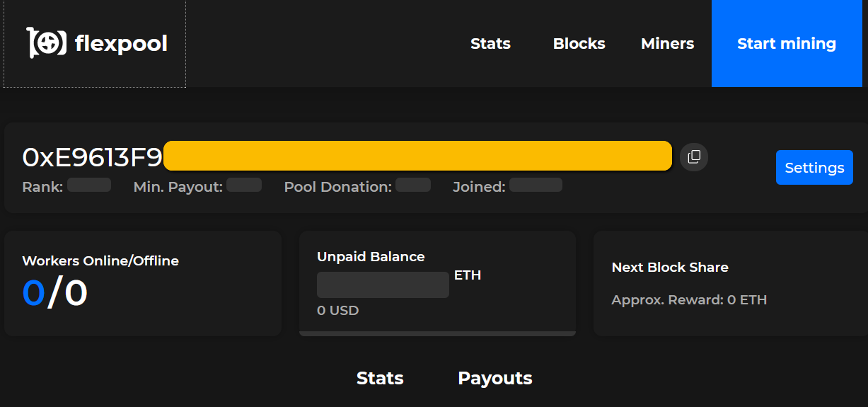Open the Stats page in navigation
This screenshot has height=407, width=868.
point(490,44)
